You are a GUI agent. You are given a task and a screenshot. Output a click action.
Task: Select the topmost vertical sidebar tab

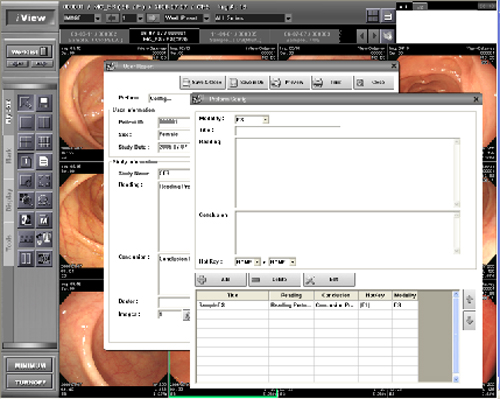[9, 112]
